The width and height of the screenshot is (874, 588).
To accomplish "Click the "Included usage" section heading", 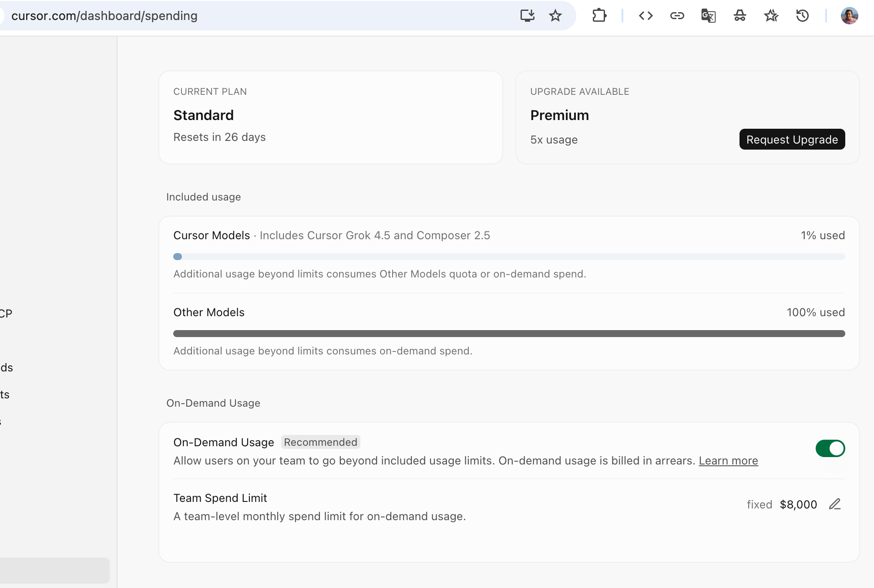I will point(203,197).
